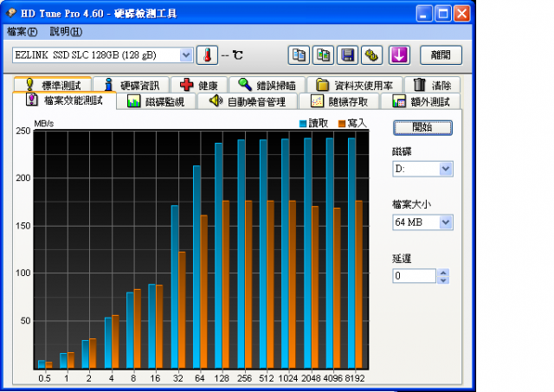Click the x-axis label 4096

(x=332, y=378)
